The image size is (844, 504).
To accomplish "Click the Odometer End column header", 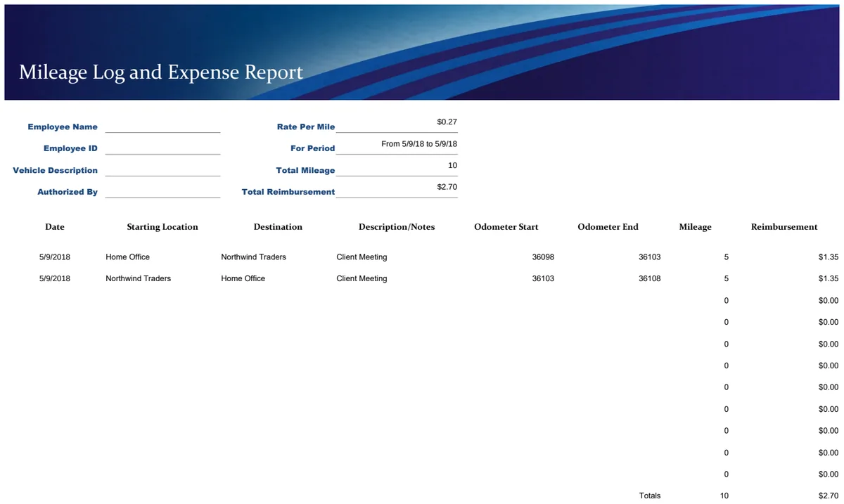I will (x=608, y=227).
